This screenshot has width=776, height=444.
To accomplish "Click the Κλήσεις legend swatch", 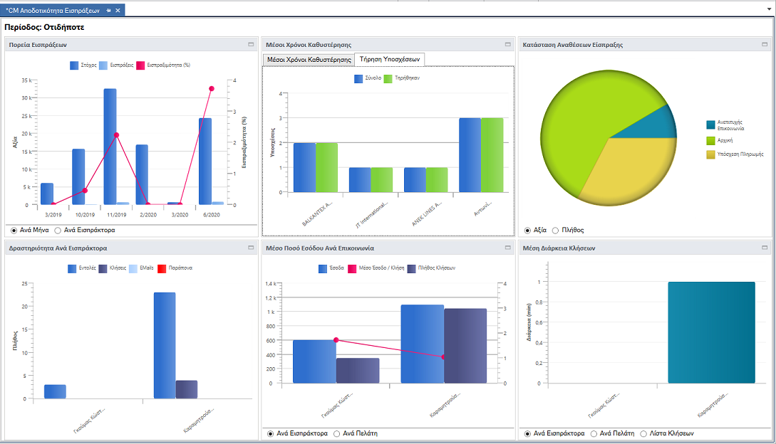I will (103, 268).
